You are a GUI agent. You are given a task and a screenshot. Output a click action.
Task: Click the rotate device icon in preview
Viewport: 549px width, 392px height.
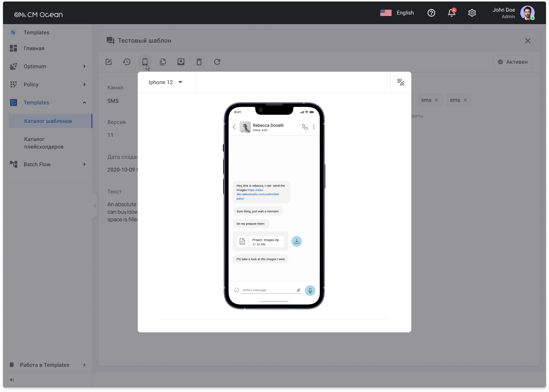[x=401, y=82]
